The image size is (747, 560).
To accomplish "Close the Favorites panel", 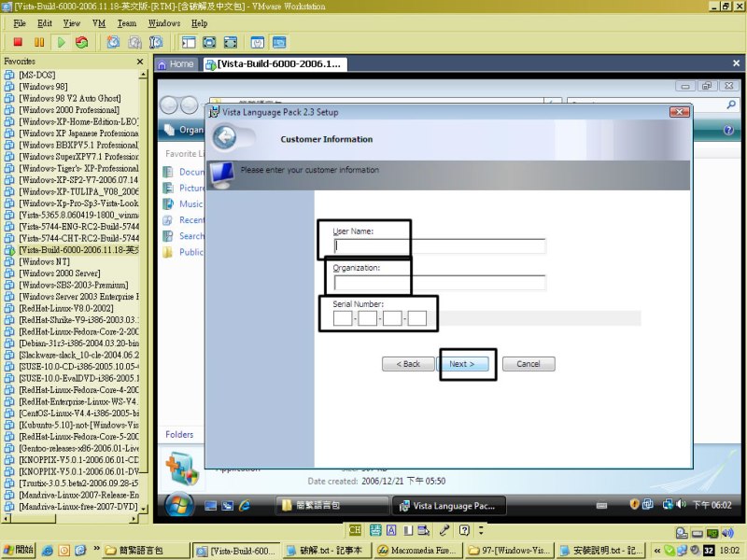I will (139, 62).
